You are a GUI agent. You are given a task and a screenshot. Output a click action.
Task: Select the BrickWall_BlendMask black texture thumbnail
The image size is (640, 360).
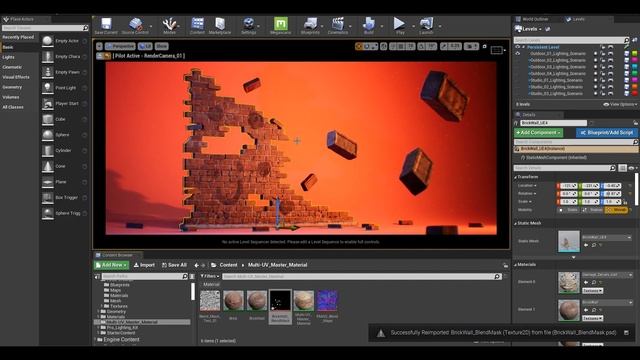pos(280,300)
